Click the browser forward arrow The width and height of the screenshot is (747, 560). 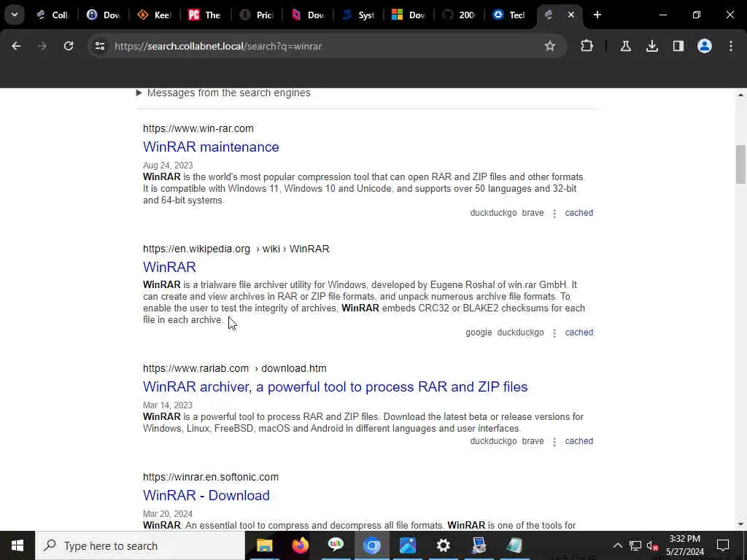(42, 46)
